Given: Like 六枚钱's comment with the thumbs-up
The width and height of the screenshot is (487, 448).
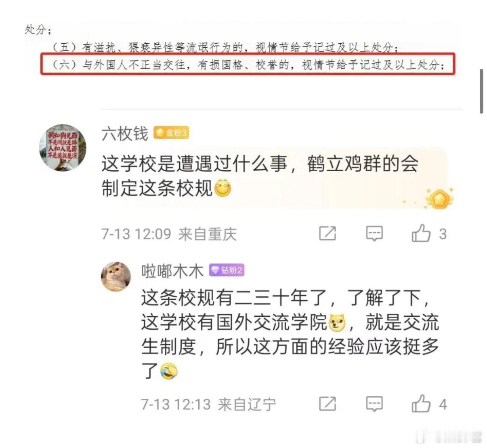Looking at the screenshot, I should (421, 233).
